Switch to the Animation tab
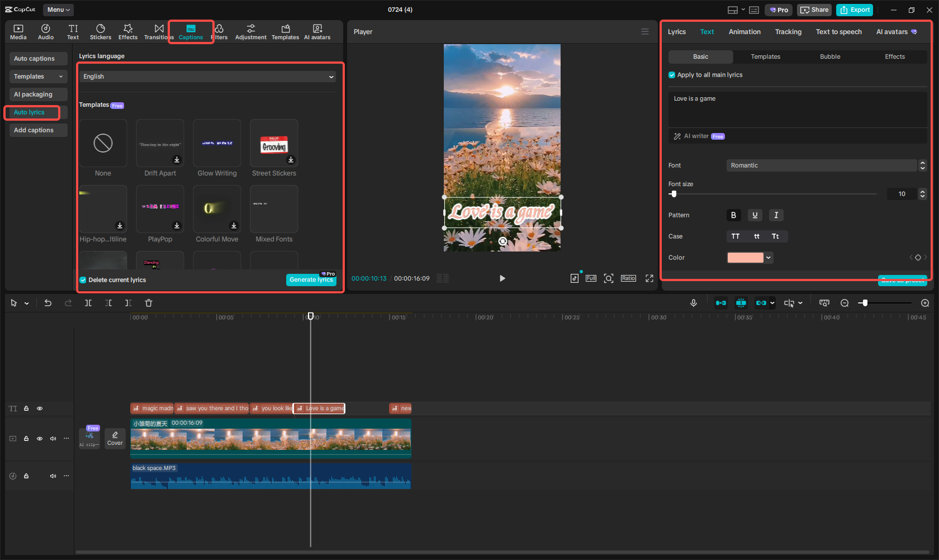The height and width of the screenshot is (560, 939). 744,32
